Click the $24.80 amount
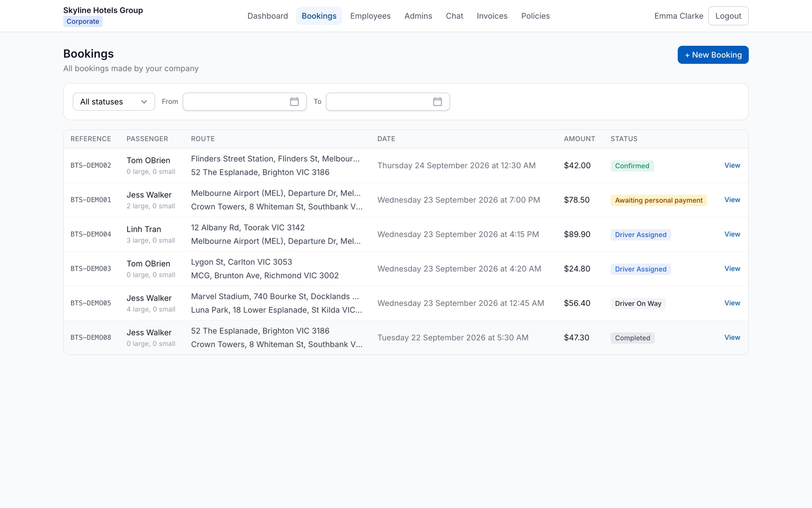Screen dimensions: 812x508 577,269
